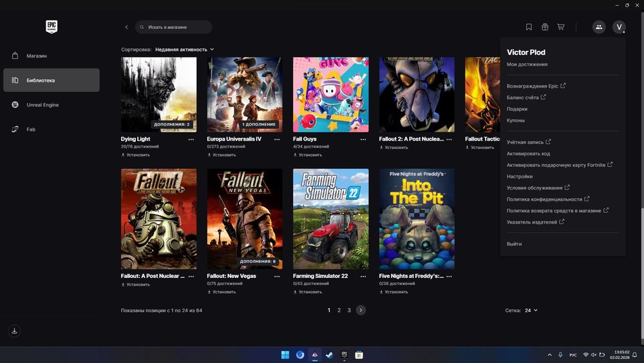
Task: Open Europa Universalis IV cover thumbnail
Action: [245, 95]
